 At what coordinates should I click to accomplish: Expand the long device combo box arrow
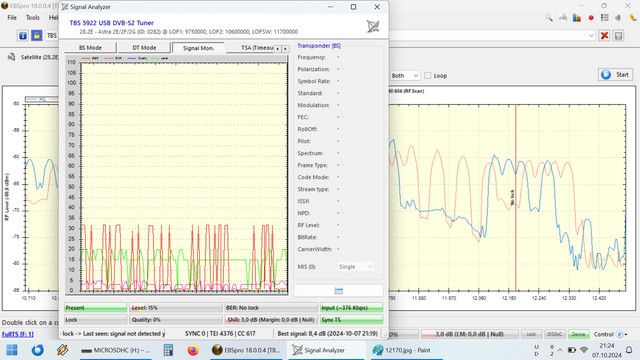click(x=591, y=36)
